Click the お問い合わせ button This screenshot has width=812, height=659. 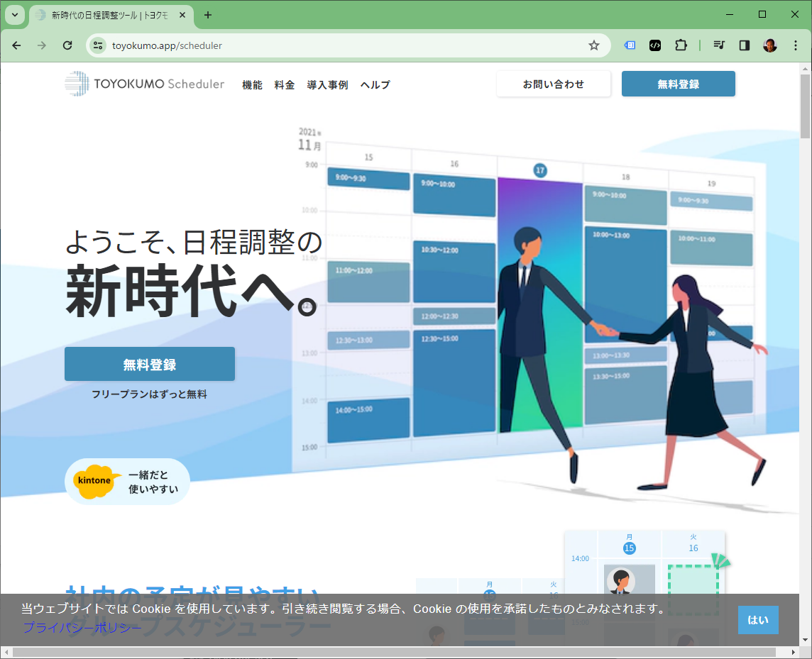pyautogui.click(x=553, y=84)
